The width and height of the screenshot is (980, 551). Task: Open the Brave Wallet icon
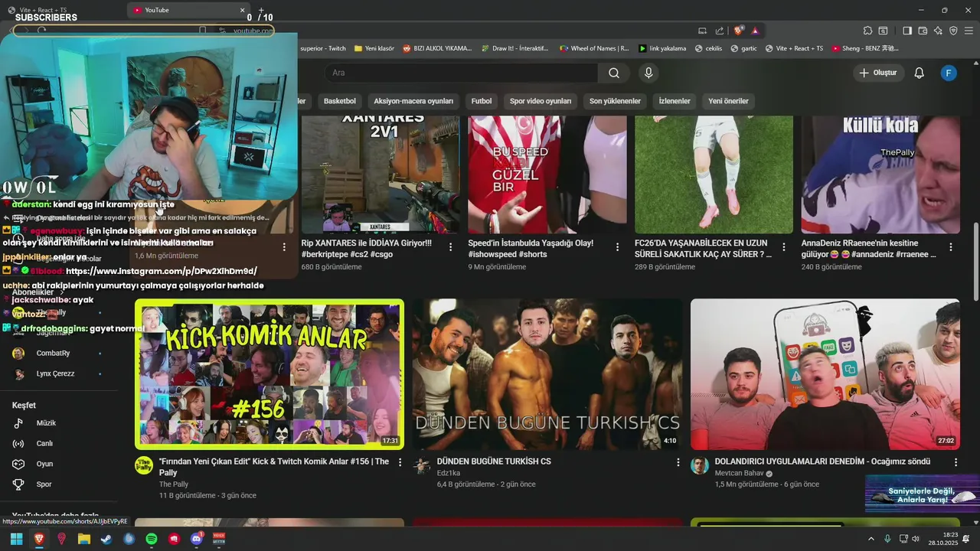pyautogui.click(x=923, y=31)
